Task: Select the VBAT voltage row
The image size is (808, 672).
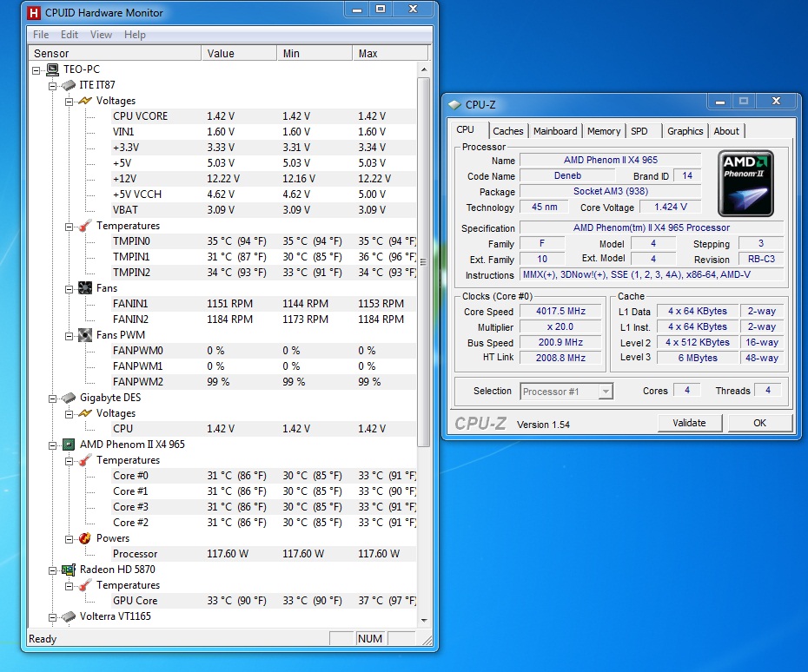Action: tap(264, 210)
